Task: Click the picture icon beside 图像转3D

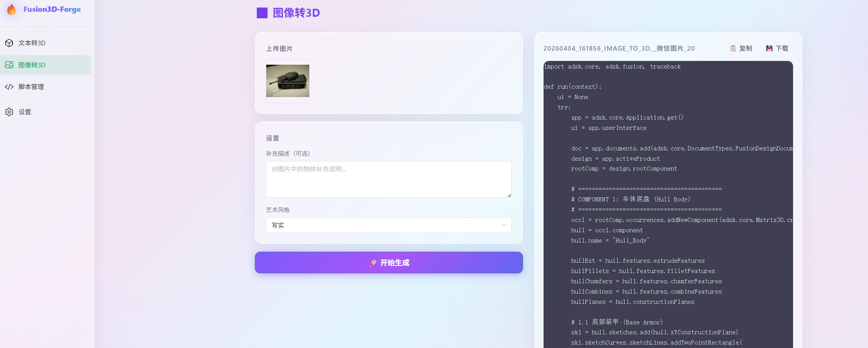Action: 9,65
